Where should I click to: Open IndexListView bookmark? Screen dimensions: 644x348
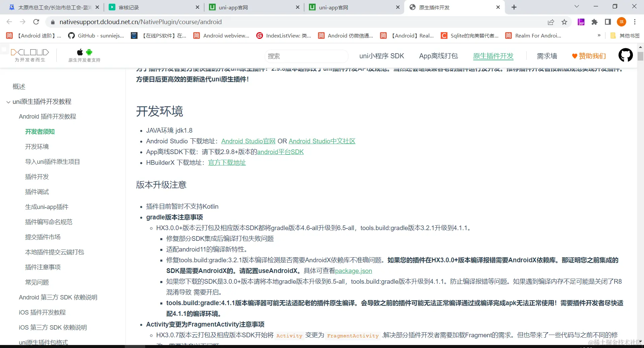(284, 36)
